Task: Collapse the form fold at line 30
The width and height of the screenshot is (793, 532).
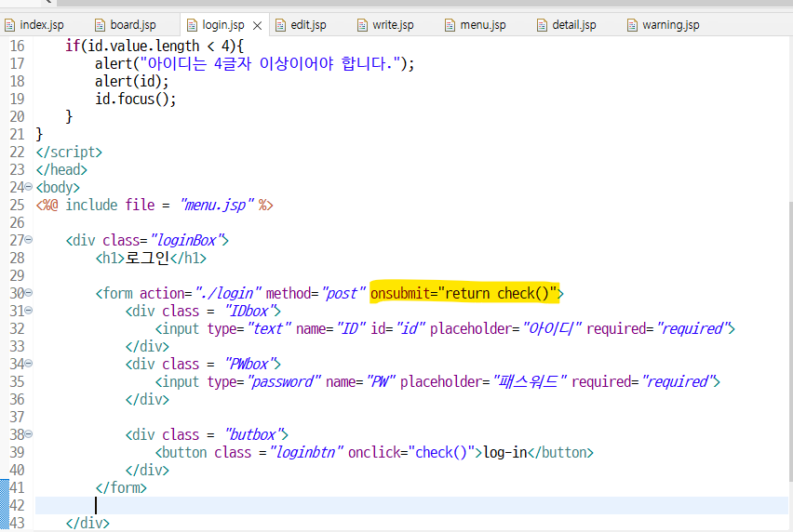Action: pos(29,293)
